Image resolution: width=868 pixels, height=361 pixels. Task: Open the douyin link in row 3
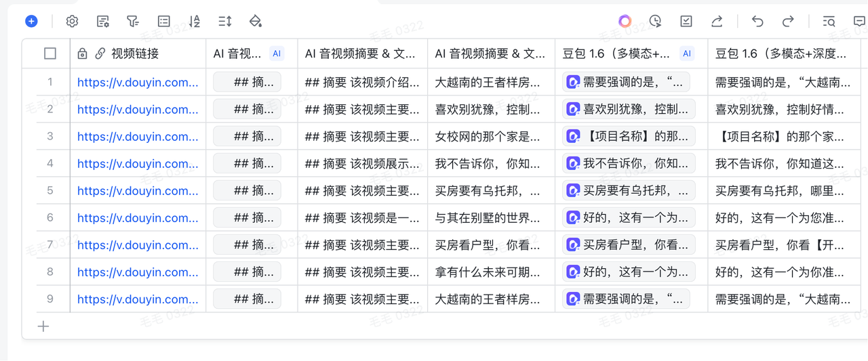coord(138,136)
